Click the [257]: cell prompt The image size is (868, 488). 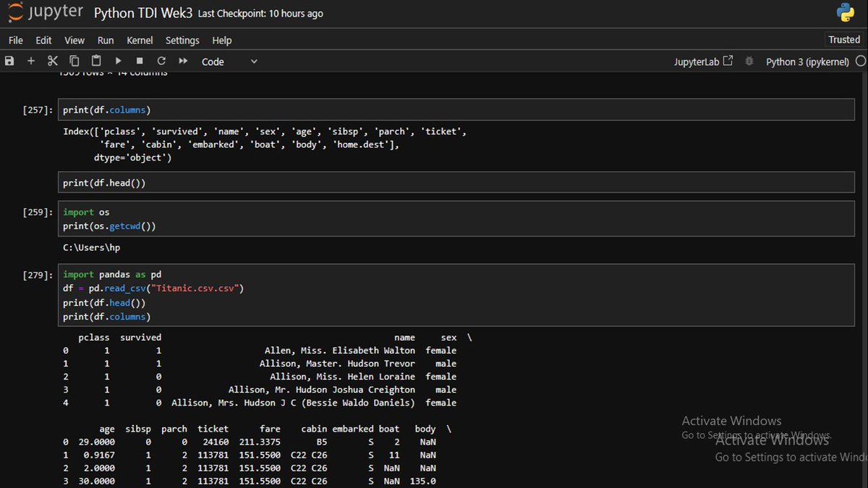coord(38,110)
